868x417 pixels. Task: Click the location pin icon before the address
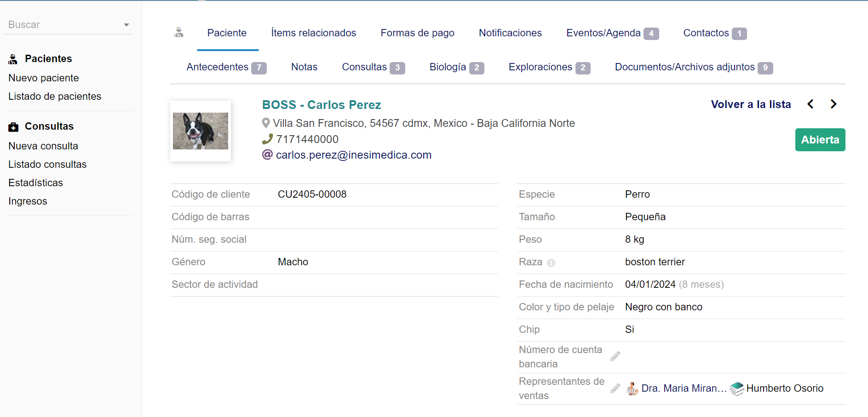(x=265, y=123)
